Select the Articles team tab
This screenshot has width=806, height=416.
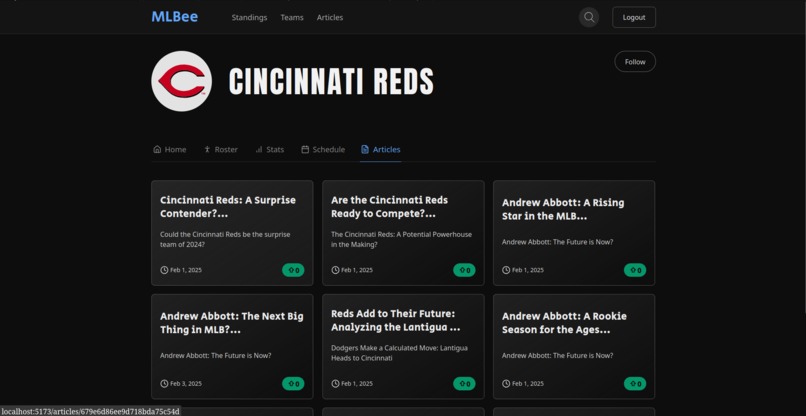380,150
